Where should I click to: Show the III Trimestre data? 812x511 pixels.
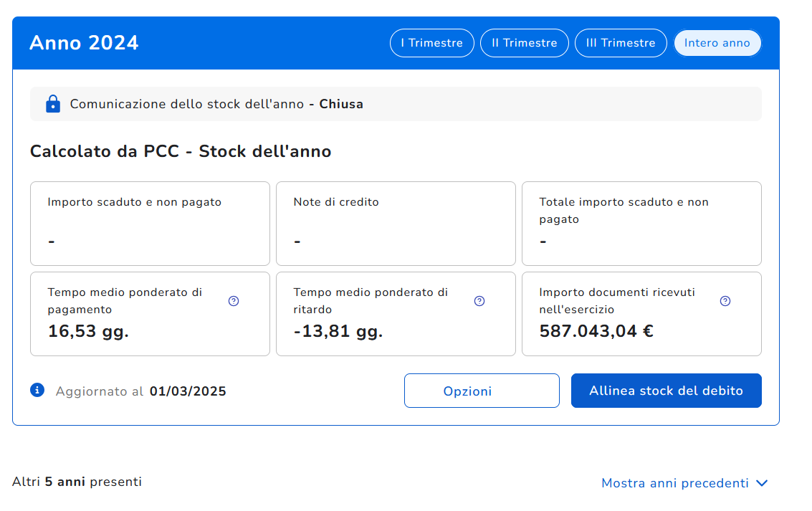621,43
